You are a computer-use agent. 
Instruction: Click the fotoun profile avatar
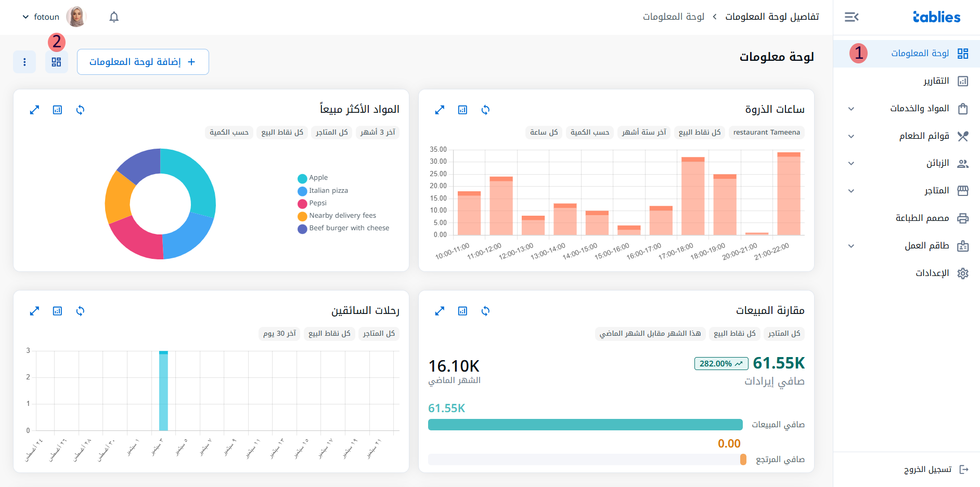pos(76,17)
